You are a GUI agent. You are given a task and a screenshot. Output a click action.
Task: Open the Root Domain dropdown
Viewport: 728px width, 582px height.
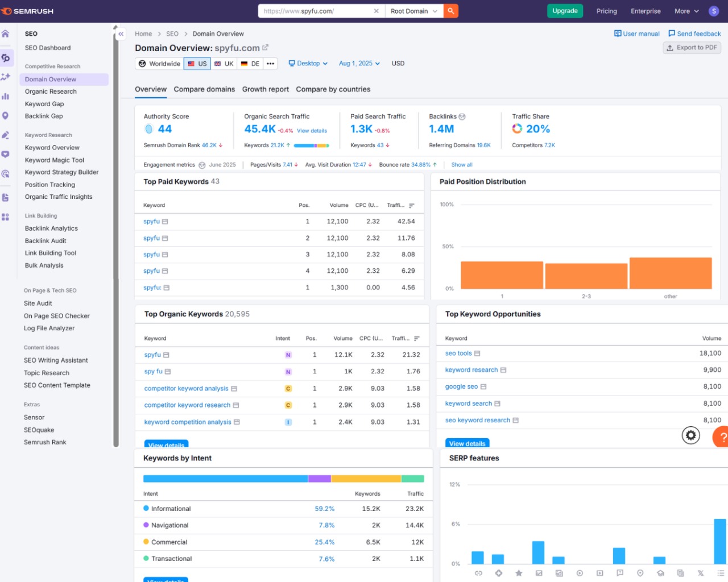click(413, 11)
